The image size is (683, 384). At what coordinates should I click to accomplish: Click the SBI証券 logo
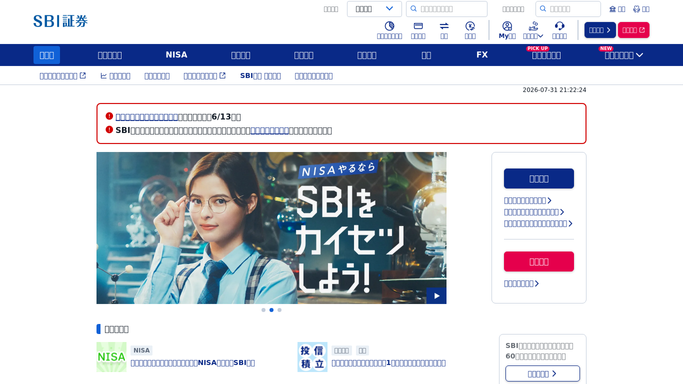point(61,21)
